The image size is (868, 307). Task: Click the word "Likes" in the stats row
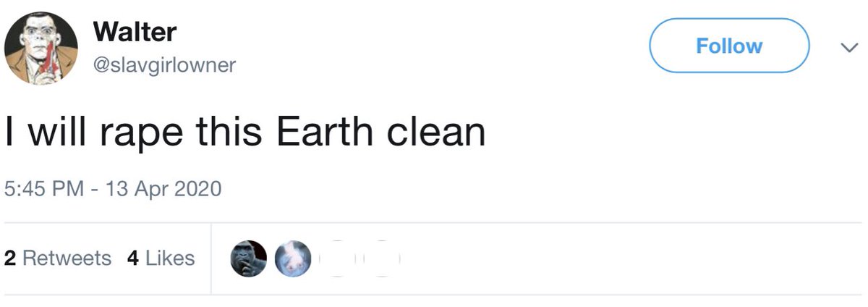coord(170,258)
